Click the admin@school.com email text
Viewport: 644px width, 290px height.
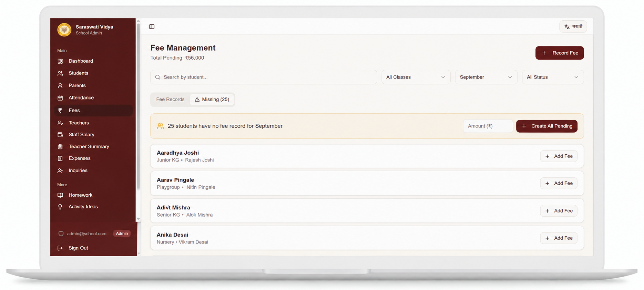[x=87, y=234]
